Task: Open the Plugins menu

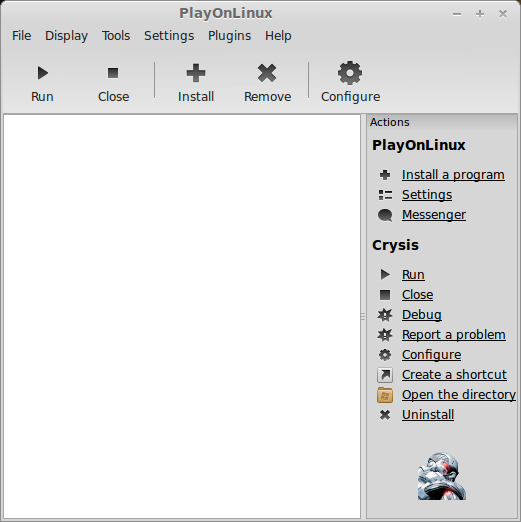Action: 229,36
